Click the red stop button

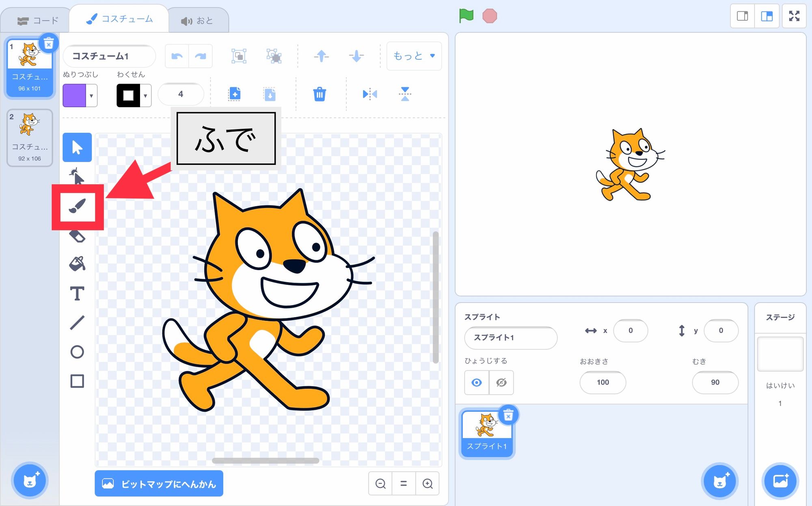pyautogui.click(x=490, y=16)
